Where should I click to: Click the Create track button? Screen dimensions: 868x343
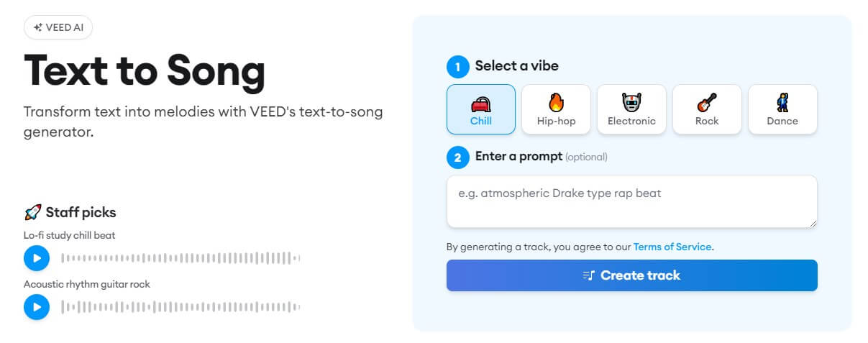(x=631, y=275)
